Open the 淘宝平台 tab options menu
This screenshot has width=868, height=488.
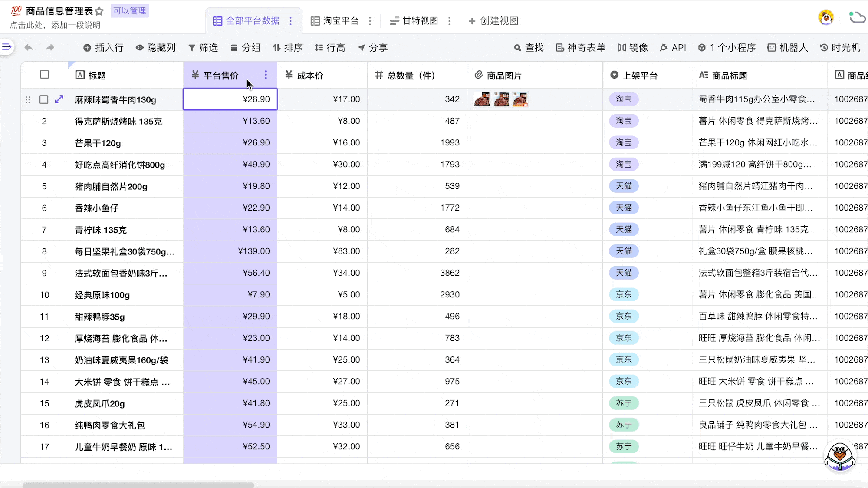[370, 21]
